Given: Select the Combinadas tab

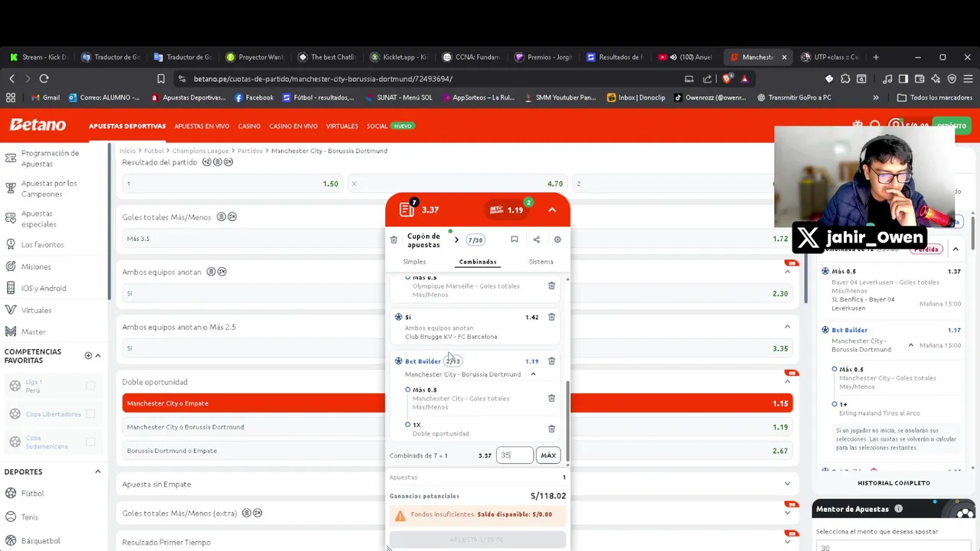Looking at the screenshot, I should point(478,262).
